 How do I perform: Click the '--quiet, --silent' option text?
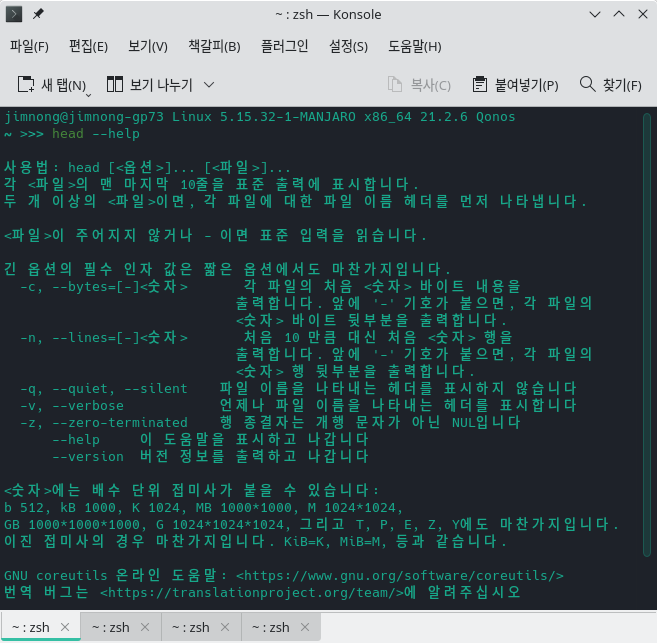pyautogui.click(x=120, y=389)
